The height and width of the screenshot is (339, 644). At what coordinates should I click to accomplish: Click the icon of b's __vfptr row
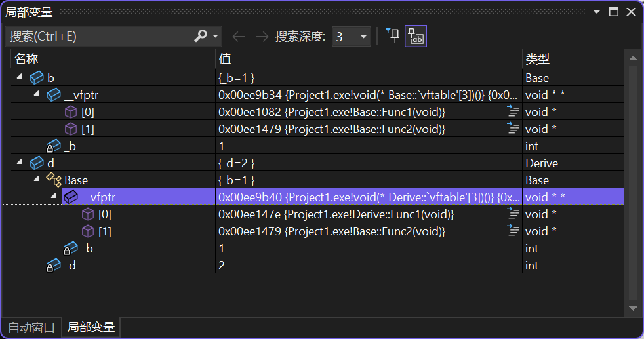pos(54,95)
